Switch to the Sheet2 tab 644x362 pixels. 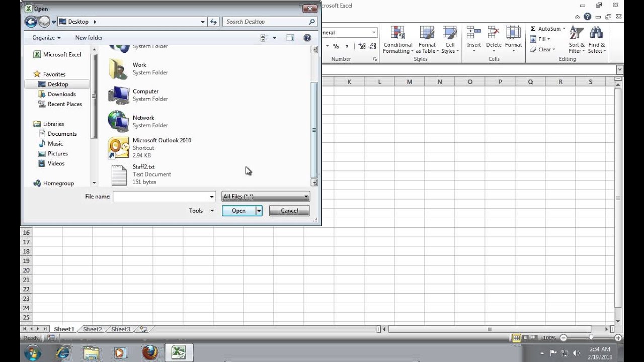point(93,329)
